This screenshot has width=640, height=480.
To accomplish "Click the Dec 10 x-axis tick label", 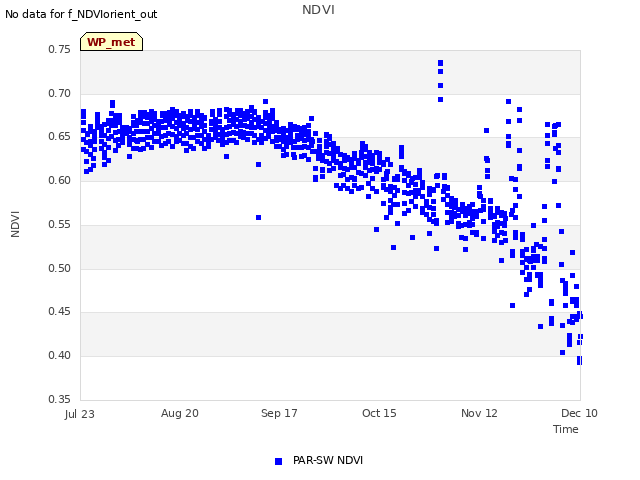I will pos(579,413).
